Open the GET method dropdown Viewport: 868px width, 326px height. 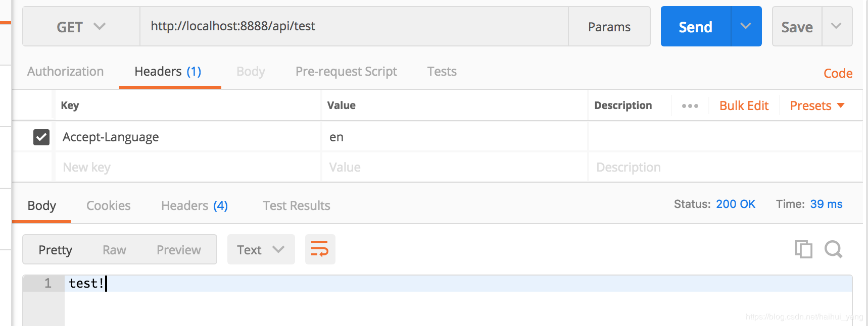(x=81, y=27)
